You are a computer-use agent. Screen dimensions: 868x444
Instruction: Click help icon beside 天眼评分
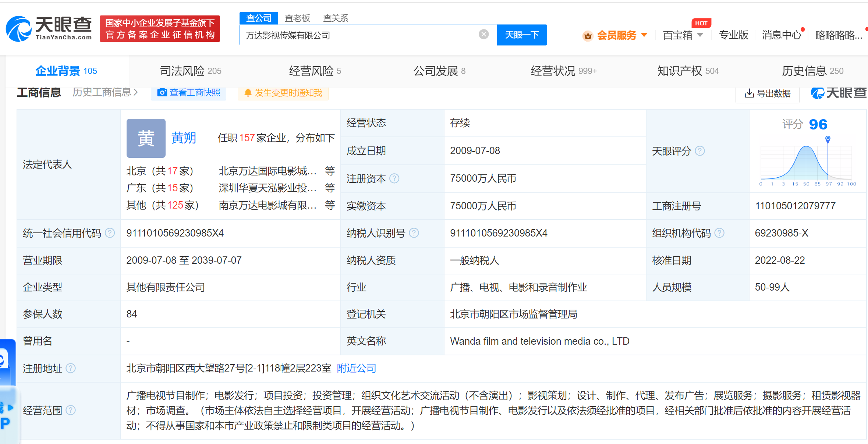pyautogui.click(x=700, y=151)
